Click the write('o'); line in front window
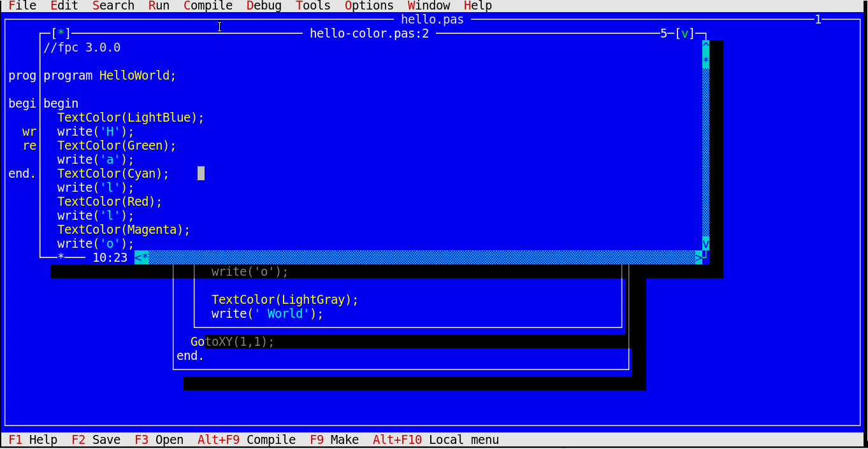Screen dimensions: 868x449 (x=96, y=243)
